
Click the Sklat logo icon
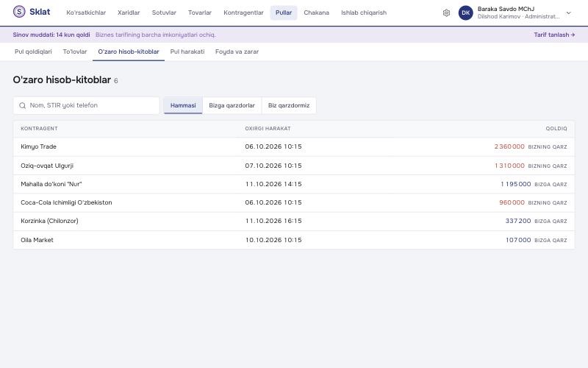pyautogui.click(x=19, y=12)
